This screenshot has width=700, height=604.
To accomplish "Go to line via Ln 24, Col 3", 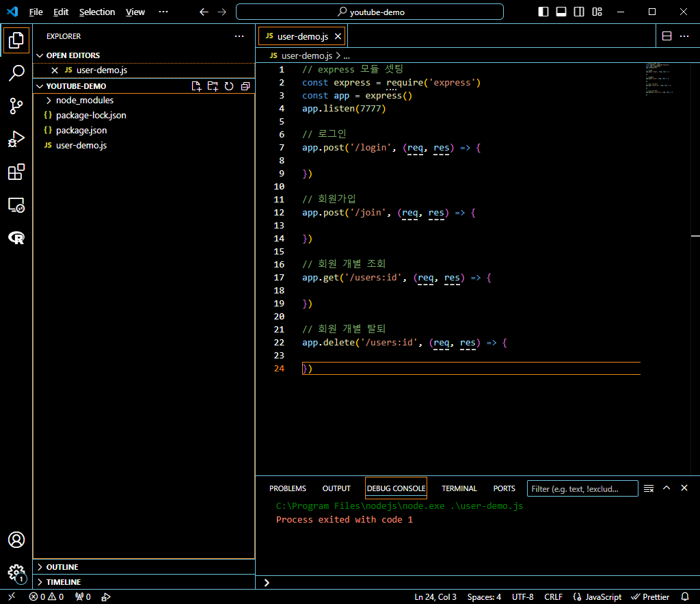I will tap(435, 597).
